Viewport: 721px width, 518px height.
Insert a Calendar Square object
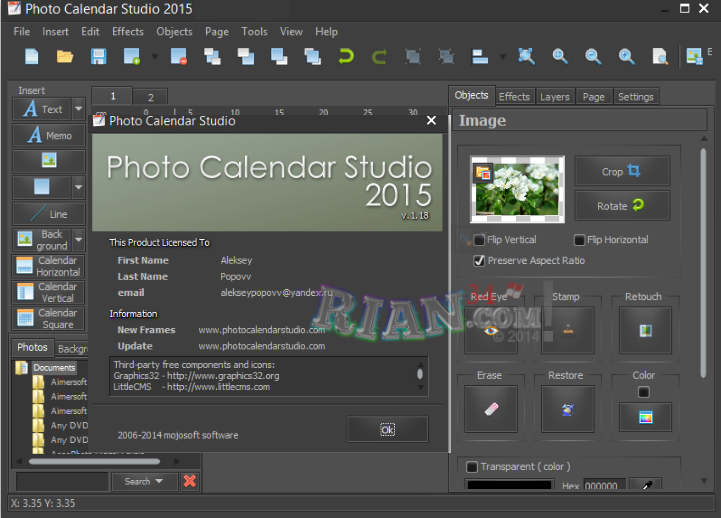point(49,319)
